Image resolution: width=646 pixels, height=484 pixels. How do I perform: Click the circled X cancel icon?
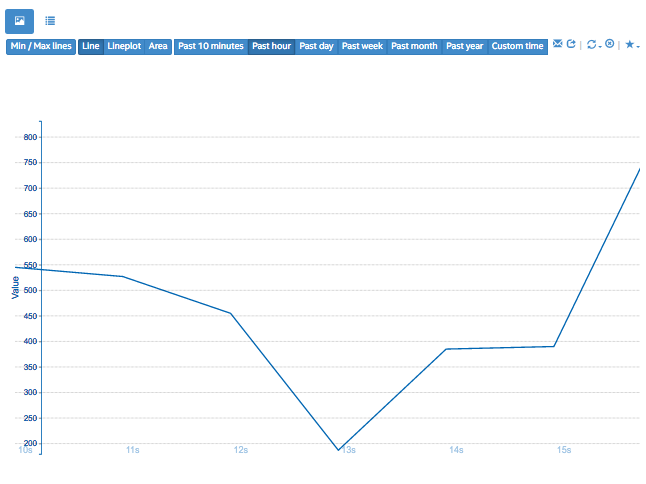609,45
